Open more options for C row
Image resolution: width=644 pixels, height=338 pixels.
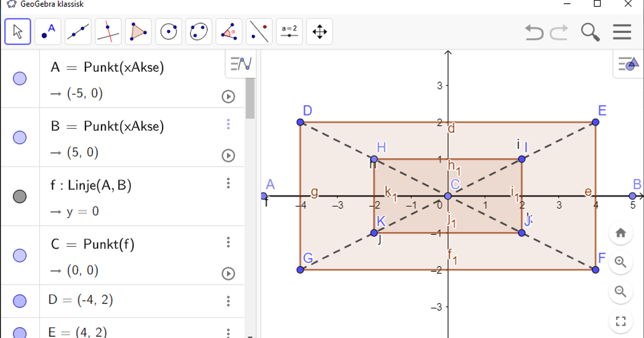pos(228,241)
